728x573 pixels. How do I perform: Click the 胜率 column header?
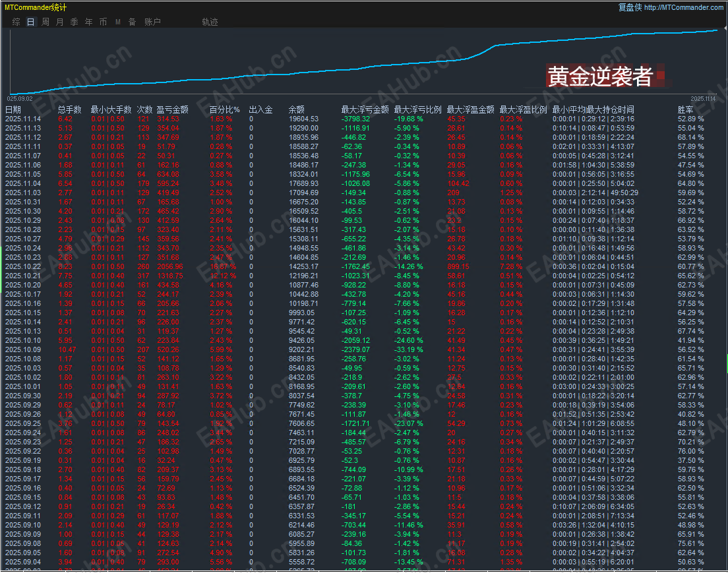click(x=685, y=109)
